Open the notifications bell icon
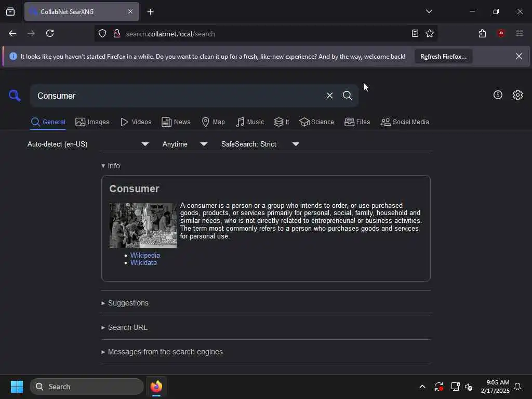The image size is (532, 399). (x=518, y=387)
